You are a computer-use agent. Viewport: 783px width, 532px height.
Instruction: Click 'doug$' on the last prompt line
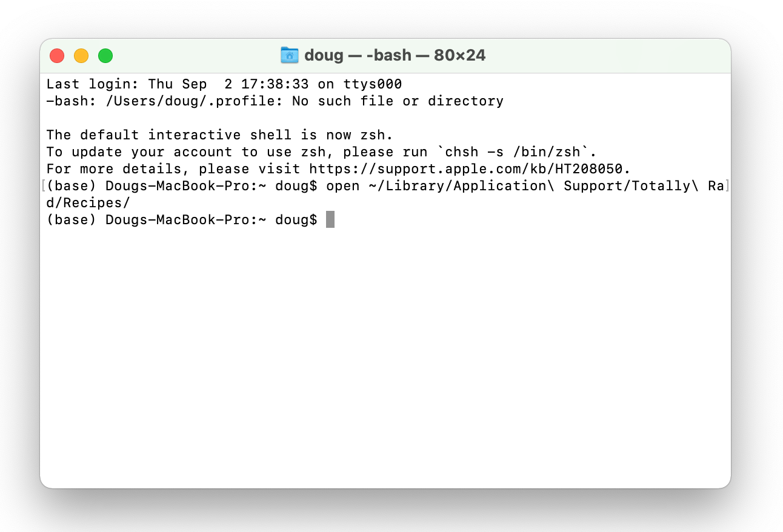coord(296,220)
